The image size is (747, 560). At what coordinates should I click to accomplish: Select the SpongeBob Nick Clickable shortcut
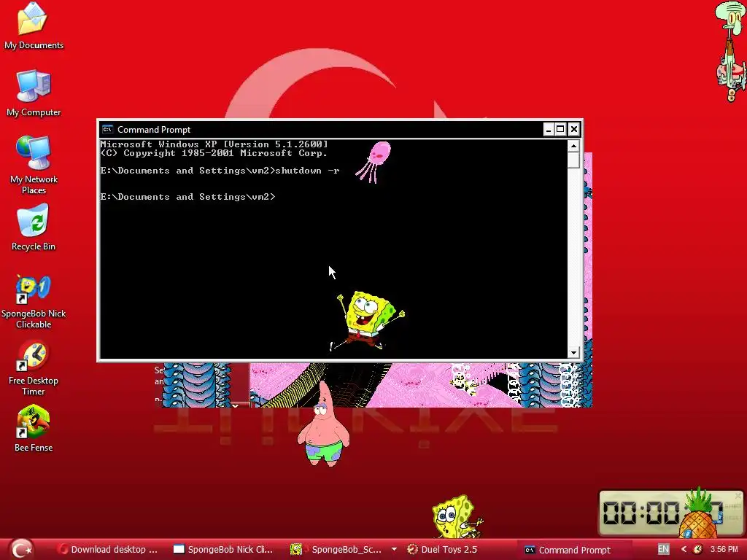tap(34, 301)
